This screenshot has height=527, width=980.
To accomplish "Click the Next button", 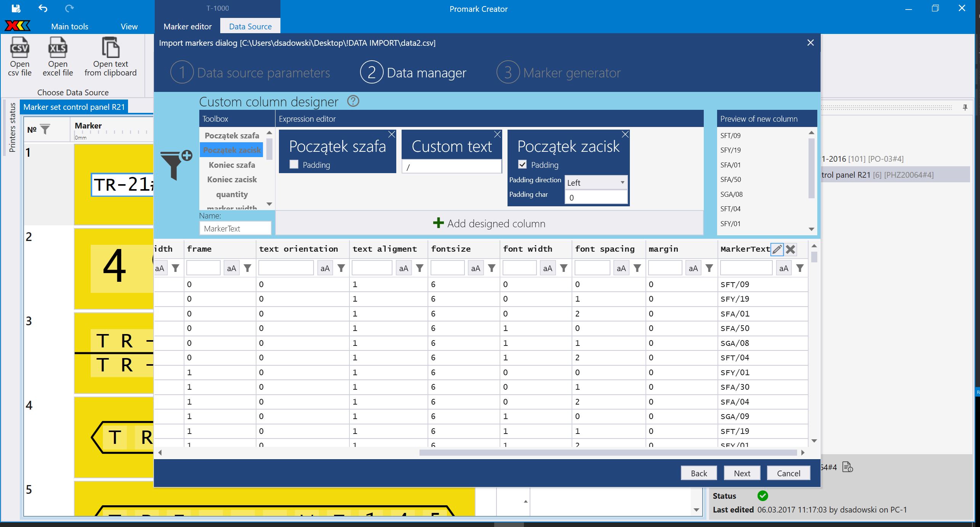I will tap(742, 473).
